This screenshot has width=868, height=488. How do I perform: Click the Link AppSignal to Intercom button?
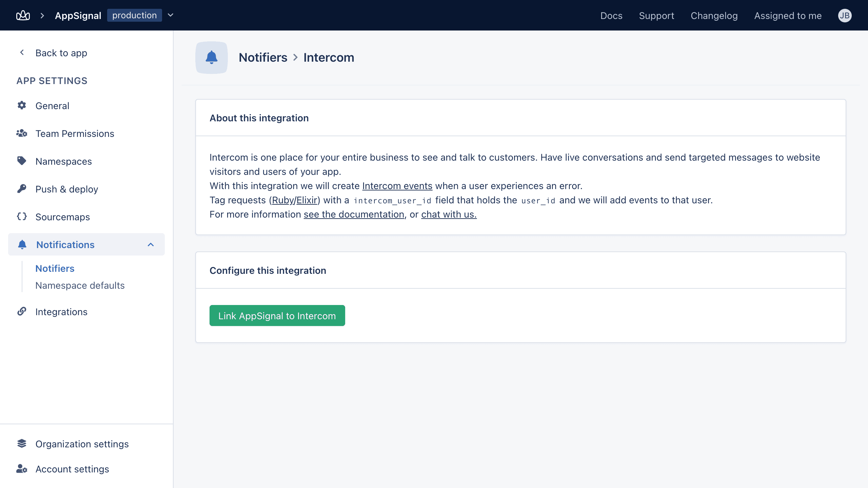277,316
